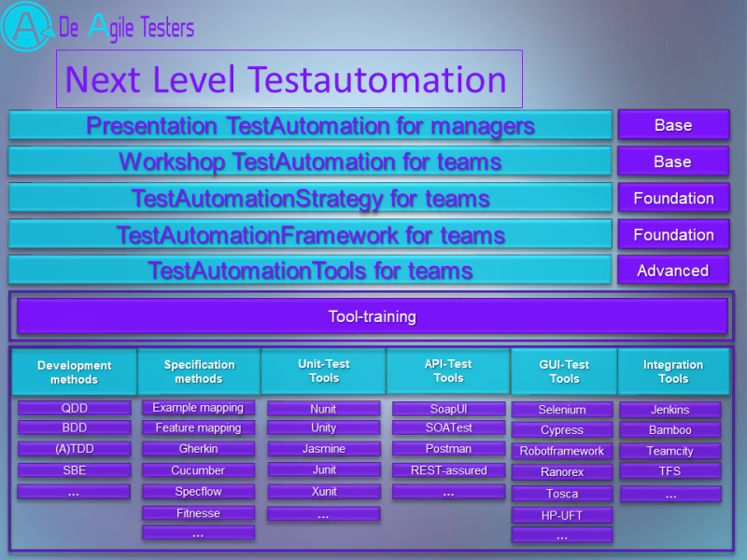Viewport: 747px width, 560px height.
Task: Choose the Cucumber item
Action: click(198, 470)
